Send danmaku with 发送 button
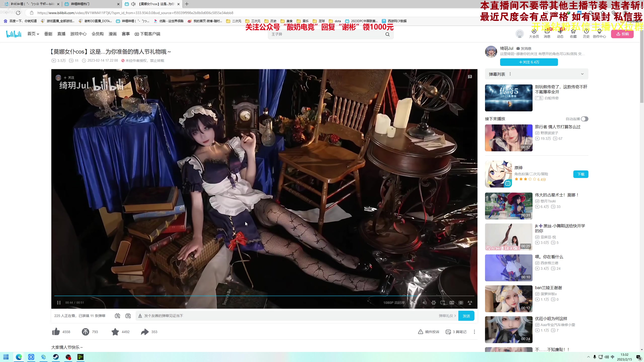This screenshot has height=362, width=644. (466, 316)
